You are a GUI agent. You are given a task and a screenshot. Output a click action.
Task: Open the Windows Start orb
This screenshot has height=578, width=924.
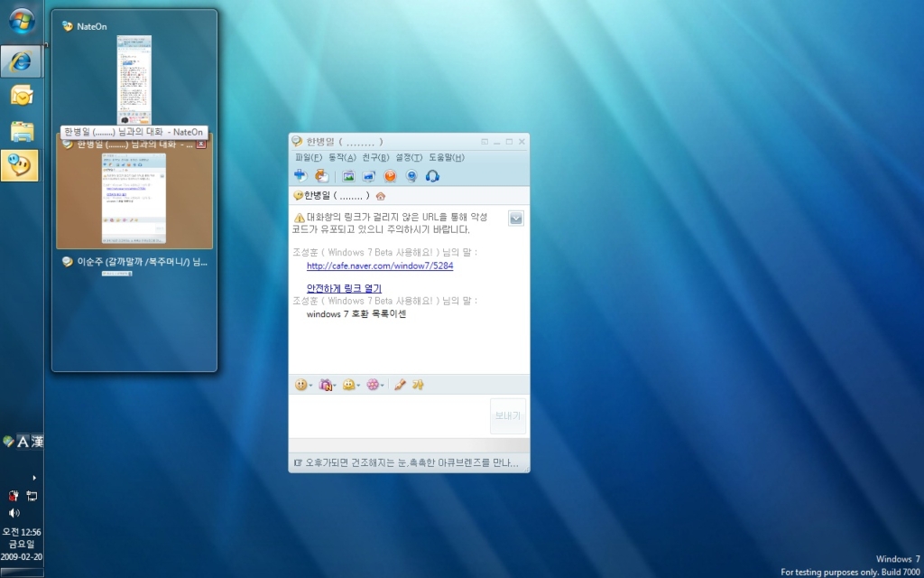point(22,22)
